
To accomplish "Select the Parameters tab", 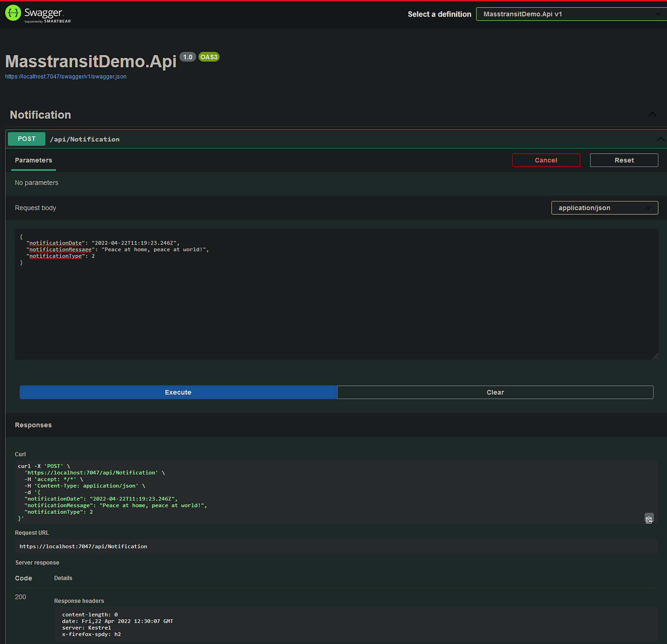I will pyautogui.click(x=33, y=161).
